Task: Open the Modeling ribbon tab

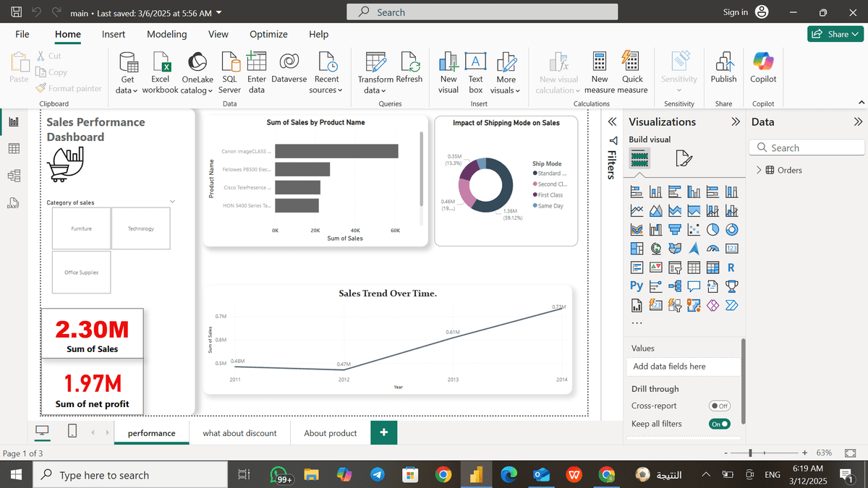Action: pyautogui.click(x=166, y=34)
